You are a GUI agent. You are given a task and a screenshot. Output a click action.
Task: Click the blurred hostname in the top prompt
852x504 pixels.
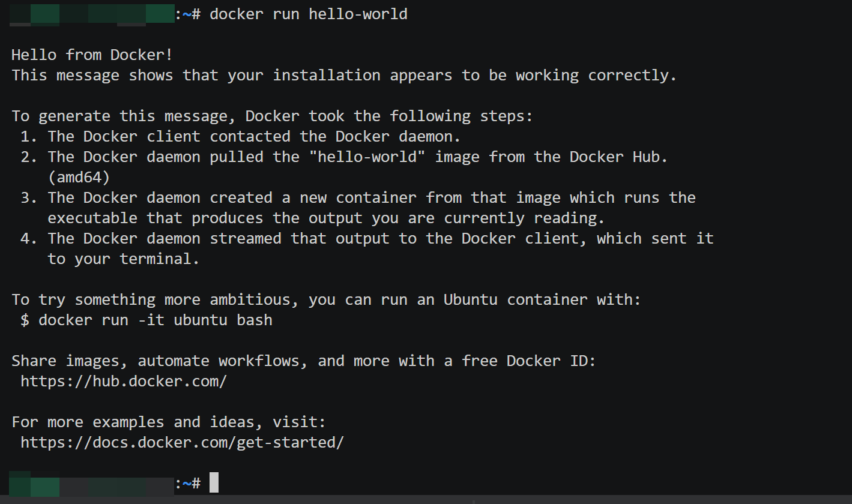pyautogui.click(x=92, y=14)
